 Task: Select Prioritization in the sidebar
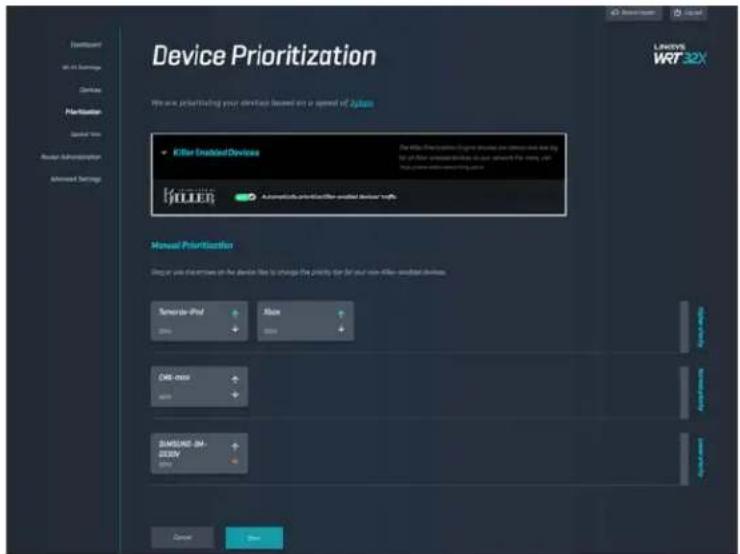[84, 112]
